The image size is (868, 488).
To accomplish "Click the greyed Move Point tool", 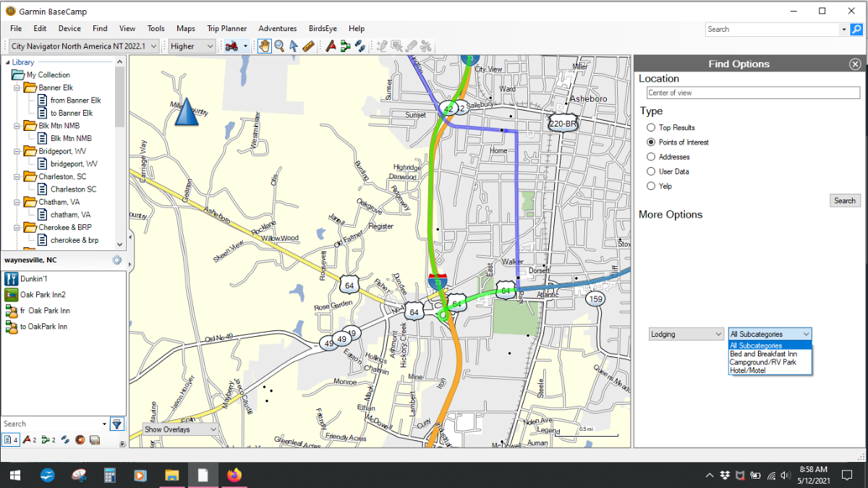I will coord(396,46).
